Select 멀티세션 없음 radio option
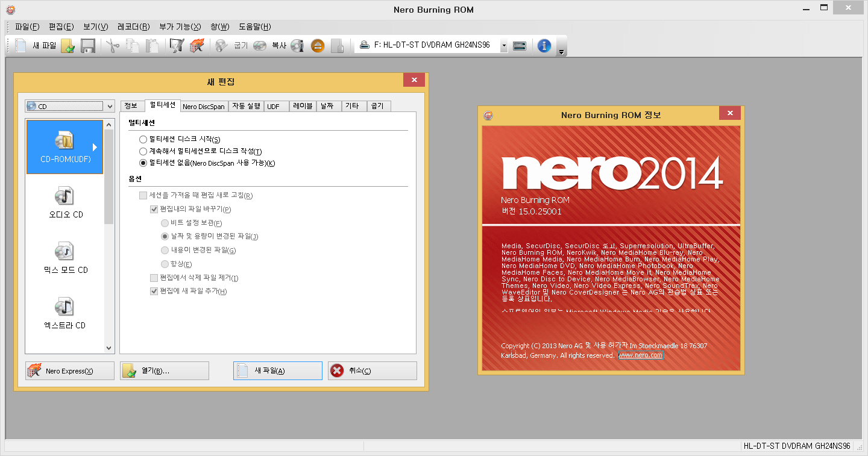 tap(143, 163)
